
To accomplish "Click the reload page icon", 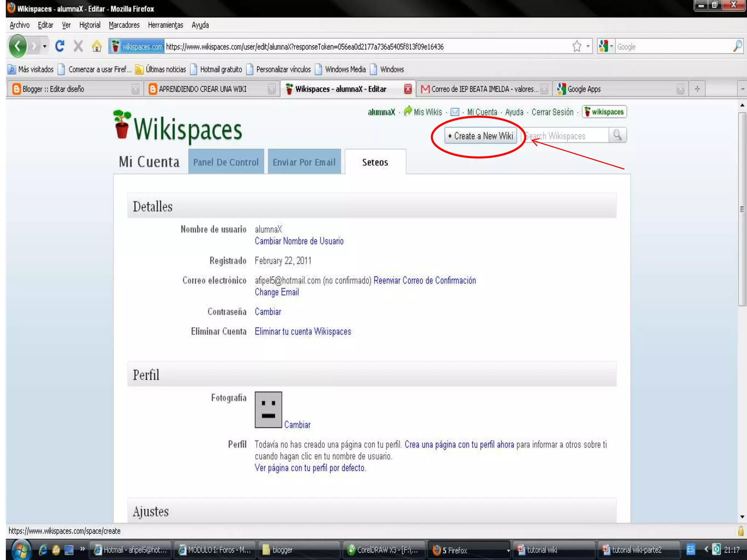I will (x=59, y=46).
